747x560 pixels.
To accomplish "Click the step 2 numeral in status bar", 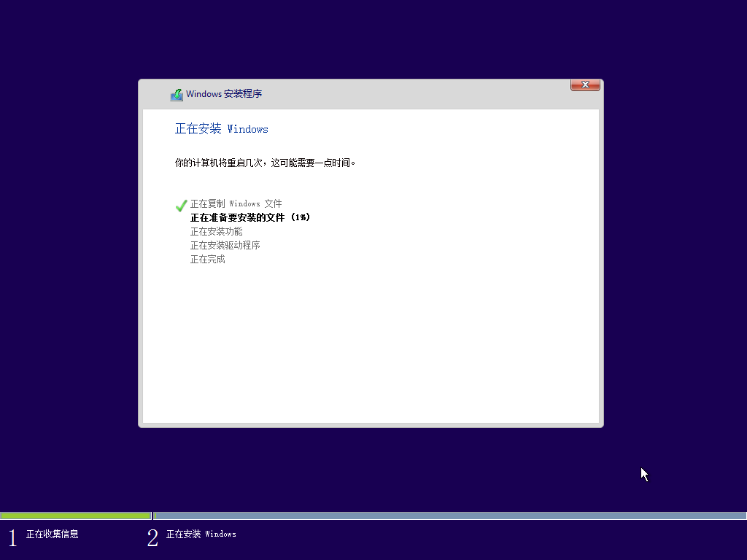I will [152, 537].
